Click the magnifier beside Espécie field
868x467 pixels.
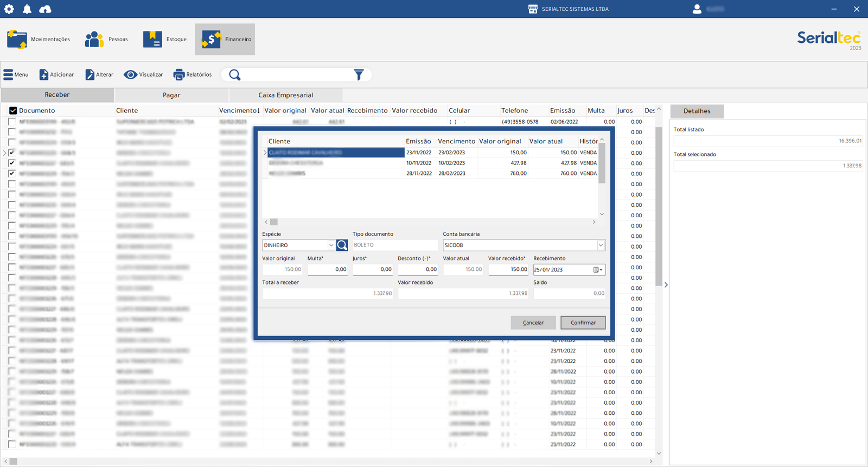pyautogui.click(x=342, y=245)
